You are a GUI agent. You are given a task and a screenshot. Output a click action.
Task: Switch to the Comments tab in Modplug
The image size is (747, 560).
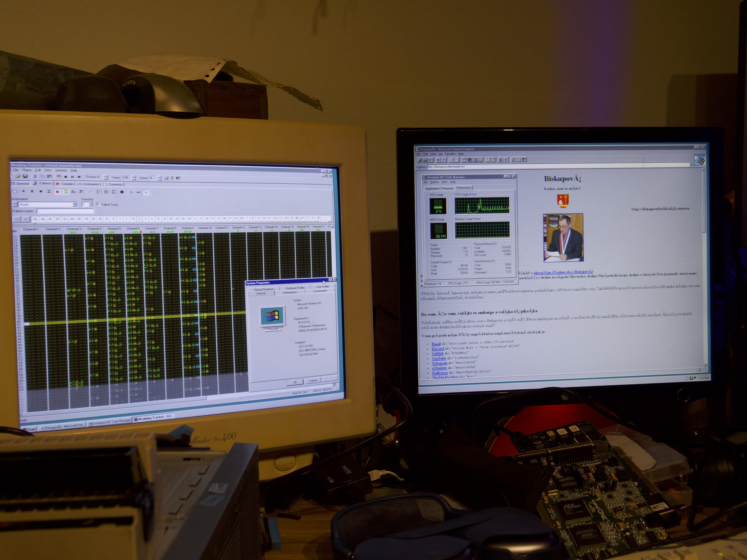113,184
